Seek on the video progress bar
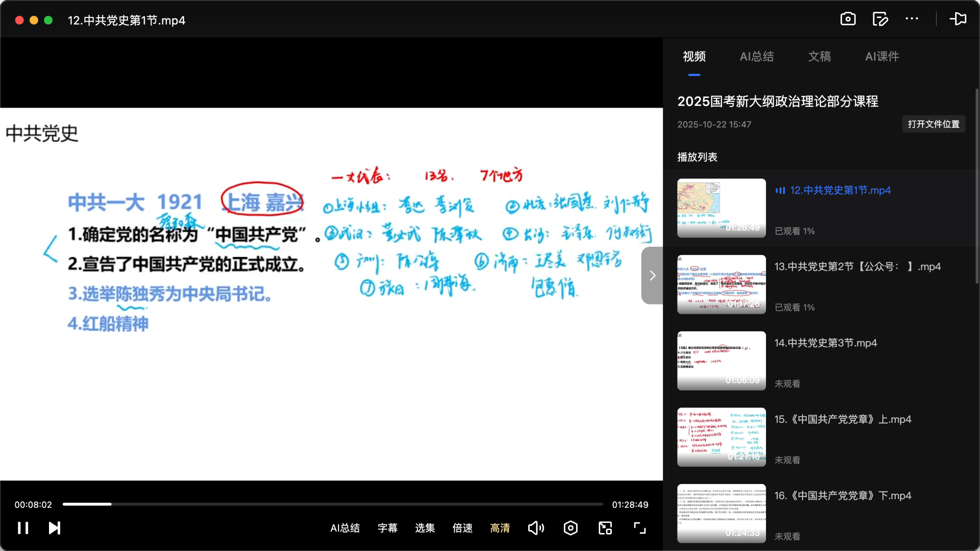Viewport: 980px width, 551px height. coord(332,504)
